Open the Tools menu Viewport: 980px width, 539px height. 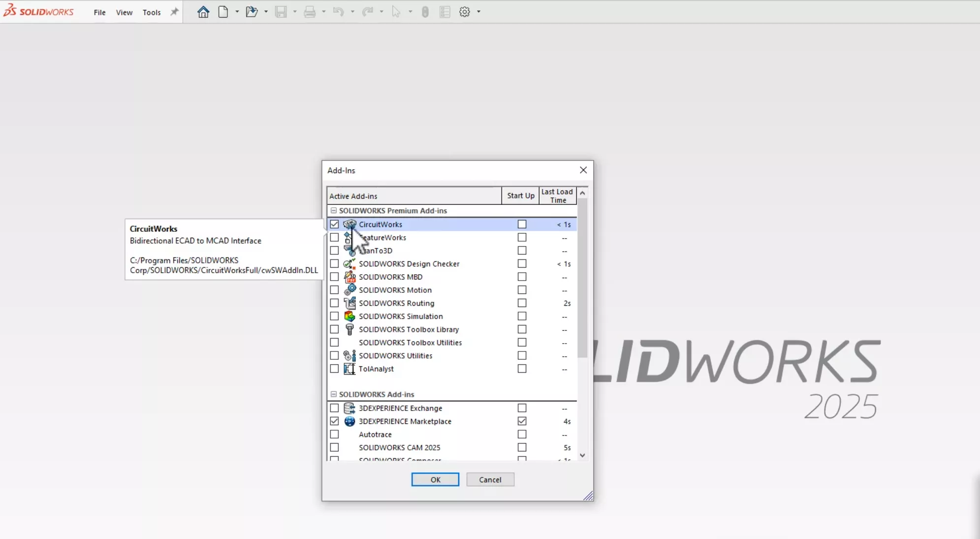pos(151,12)
